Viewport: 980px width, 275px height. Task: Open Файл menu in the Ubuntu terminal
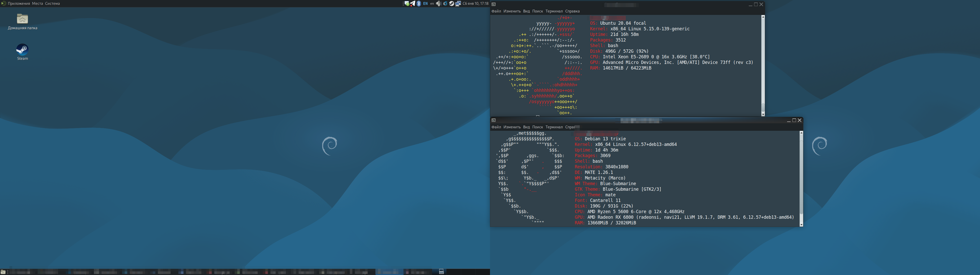[496, 11]
